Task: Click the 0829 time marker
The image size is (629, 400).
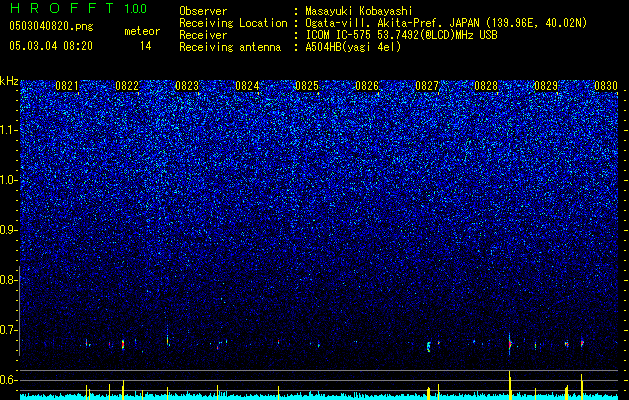Action: point(546,86)
